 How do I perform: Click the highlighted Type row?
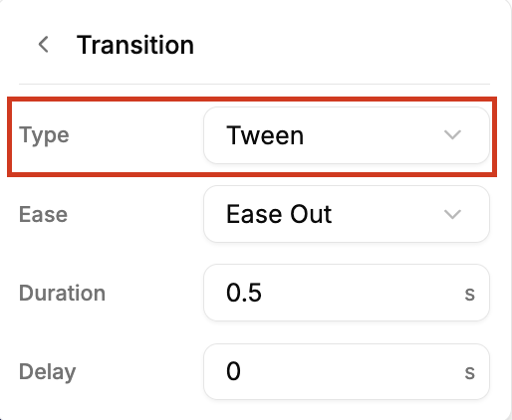click(x=252, y=136)
